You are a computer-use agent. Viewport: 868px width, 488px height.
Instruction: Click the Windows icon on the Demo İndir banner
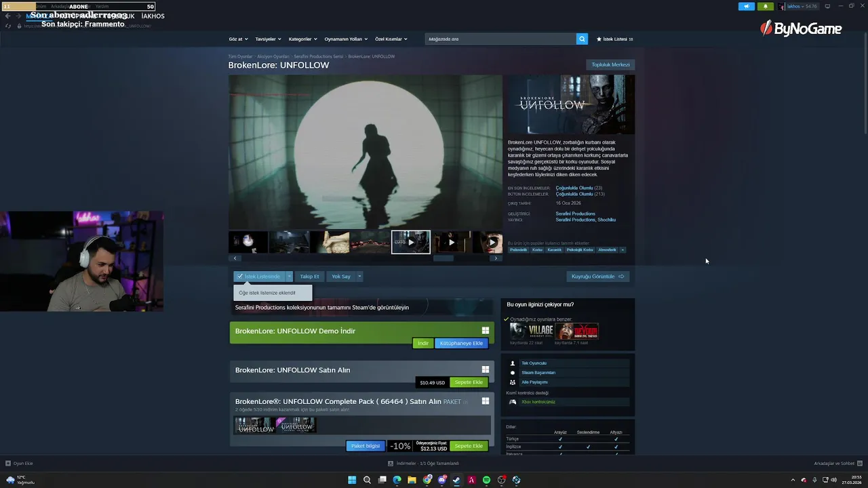click(x=486, y=331)
